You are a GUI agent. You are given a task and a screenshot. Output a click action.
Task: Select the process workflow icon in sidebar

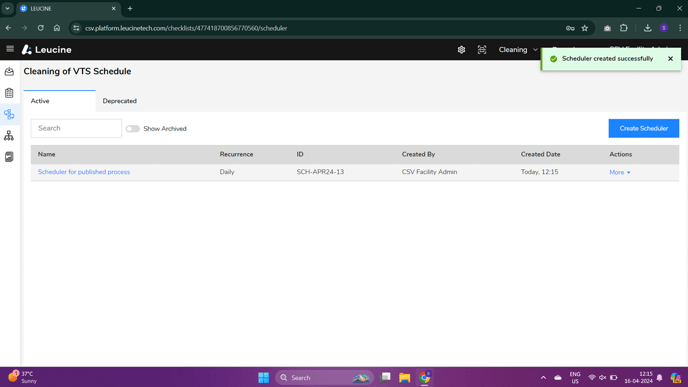coord(9,115)
